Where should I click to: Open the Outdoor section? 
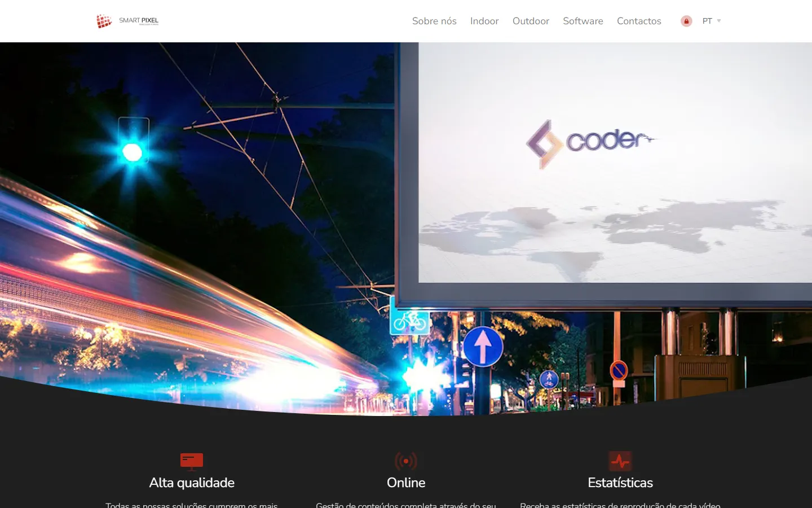[x=531, y=21]
